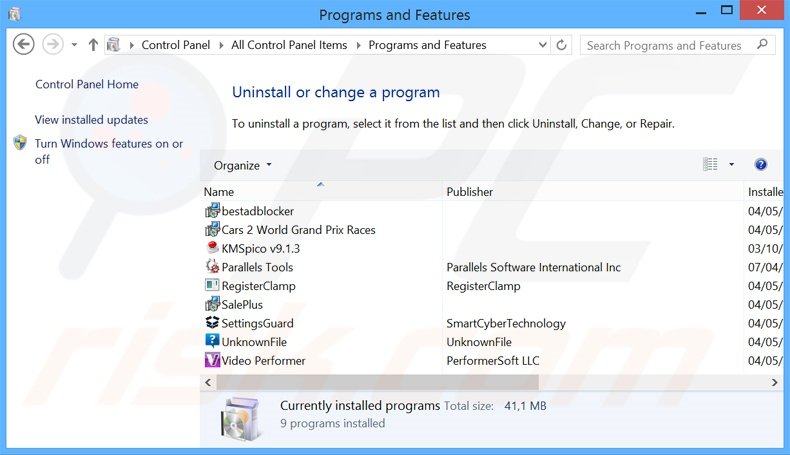This screenshot has width=790, height=455.
Task: Go up one level with the Up arrow
Action: 93,45
